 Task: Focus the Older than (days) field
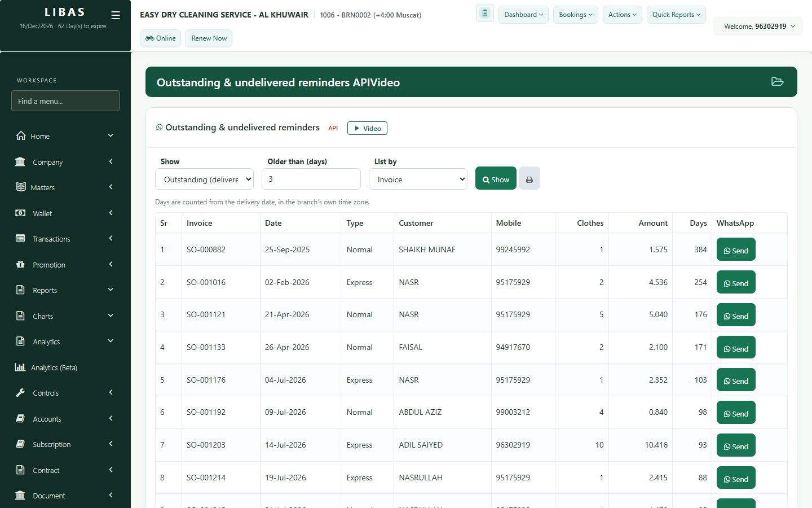311,179
